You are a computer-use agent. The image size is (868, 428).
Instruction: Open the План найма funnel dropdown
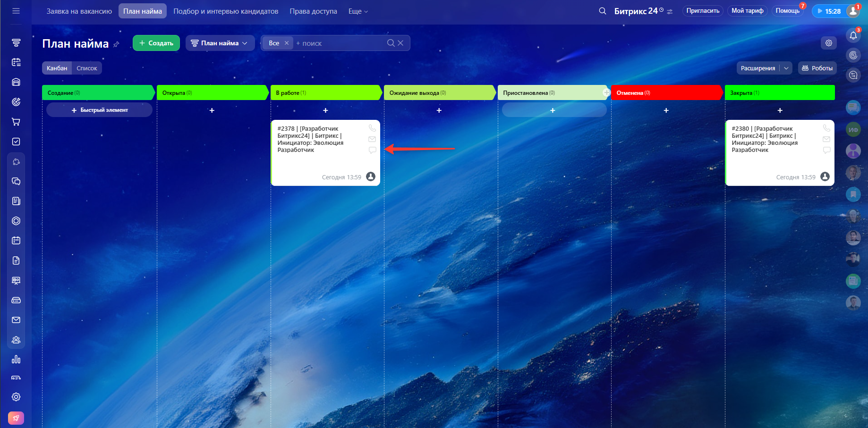tap(220, 43)
